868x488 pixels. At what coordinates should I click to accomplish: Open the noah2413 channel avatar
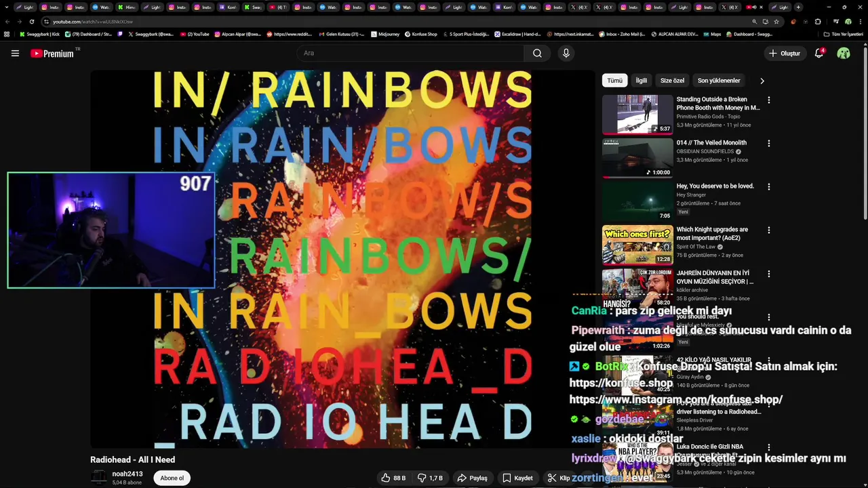pos(99,478)
